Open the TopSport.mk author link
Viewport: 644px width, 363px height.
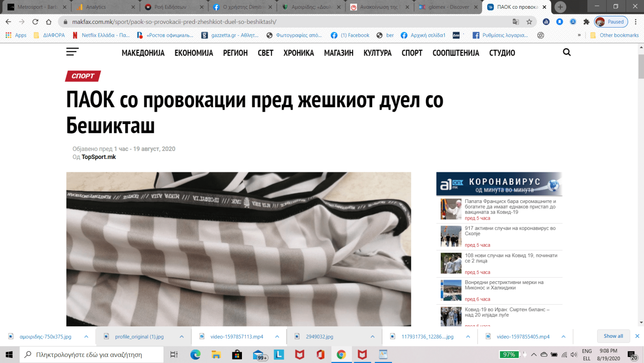(98, 157)
